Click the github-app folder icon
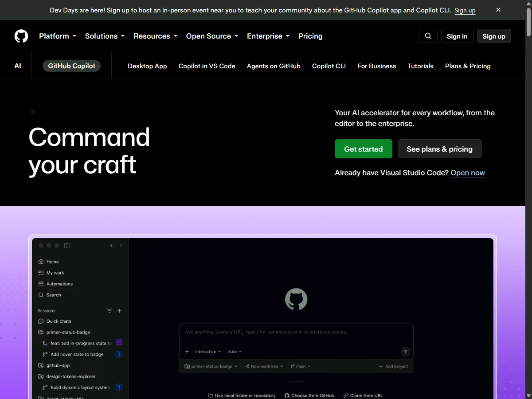 coord(41,365)
